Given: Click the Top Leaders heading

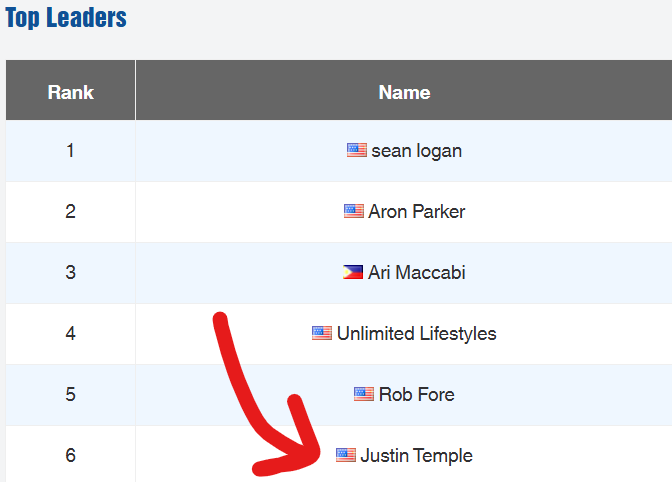Looking at the screenshot, I should [x=66, y=18].
